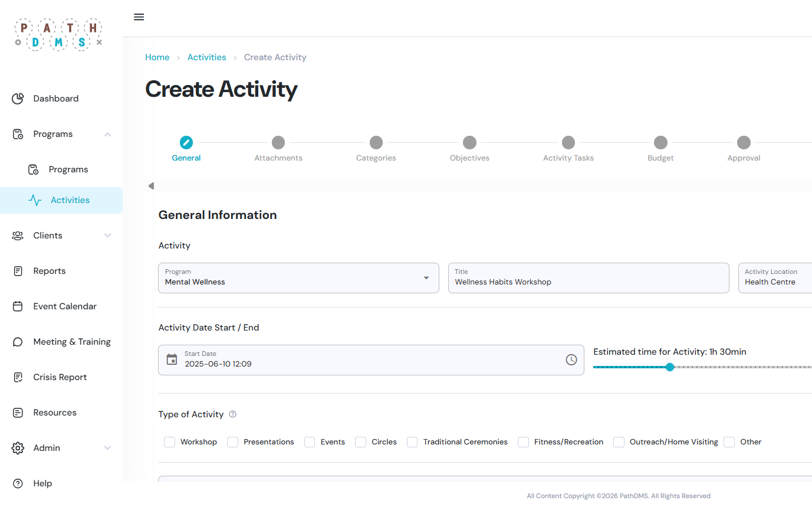Click the Title input field
812x507 pixels.
pos(588,282)
